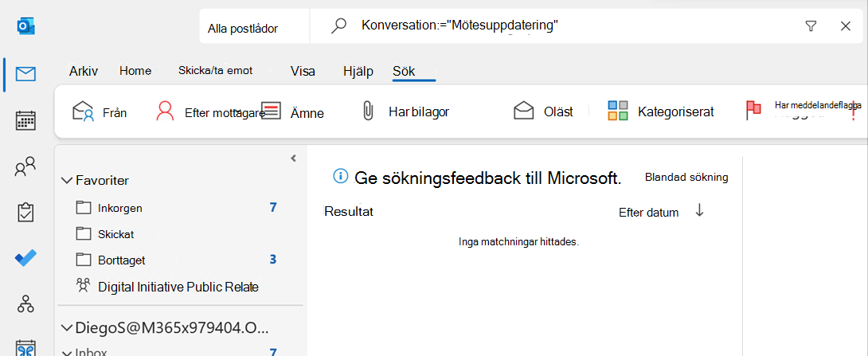Open the Tasks clipboard icon
Viewport: 868px width, 356px height.
pos(25,212)
